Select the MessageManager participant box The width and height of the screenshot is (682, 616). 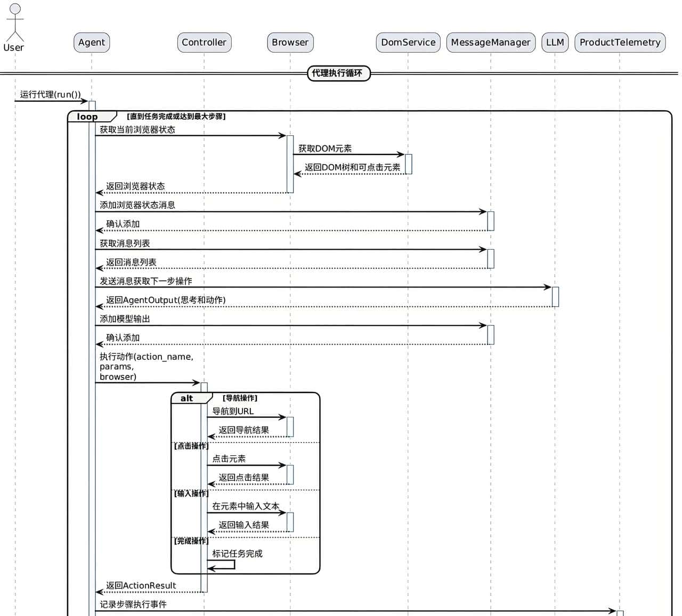coord(490,42)
